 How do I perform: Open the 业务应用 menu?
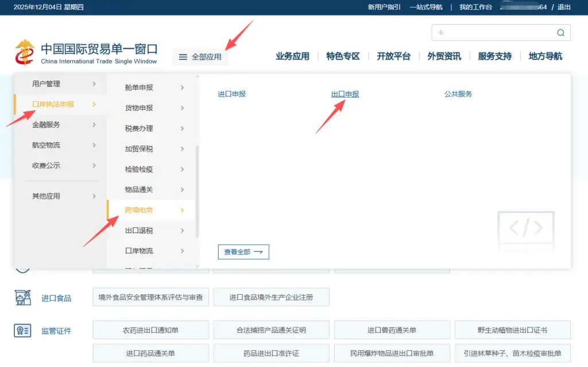pyautogui.click(x=293, y=56)
